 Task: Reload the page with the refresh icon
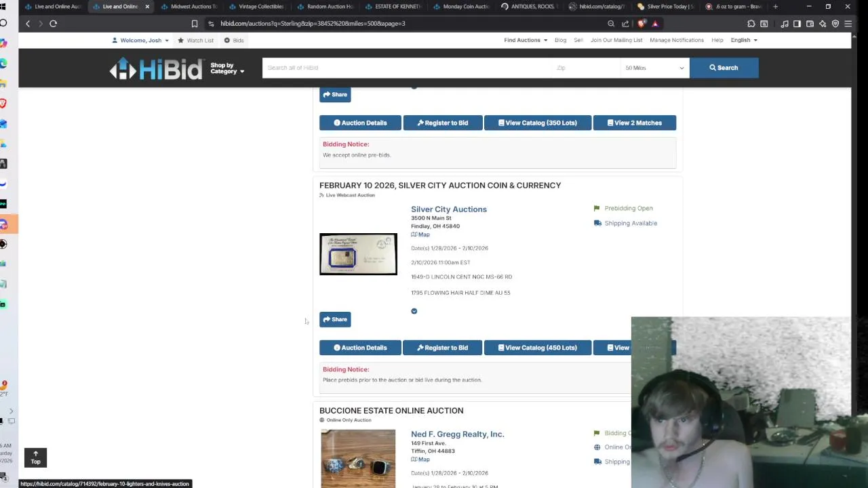click(x=53, y=24)
